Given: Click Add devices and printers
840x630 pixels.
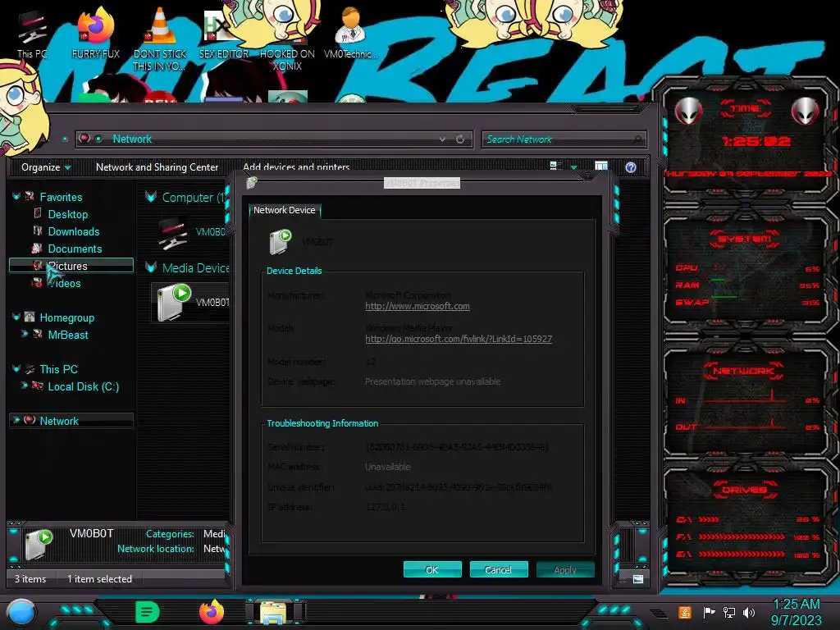Looking at the screenshot, I should pyautogui.click(x=295, y=167).
